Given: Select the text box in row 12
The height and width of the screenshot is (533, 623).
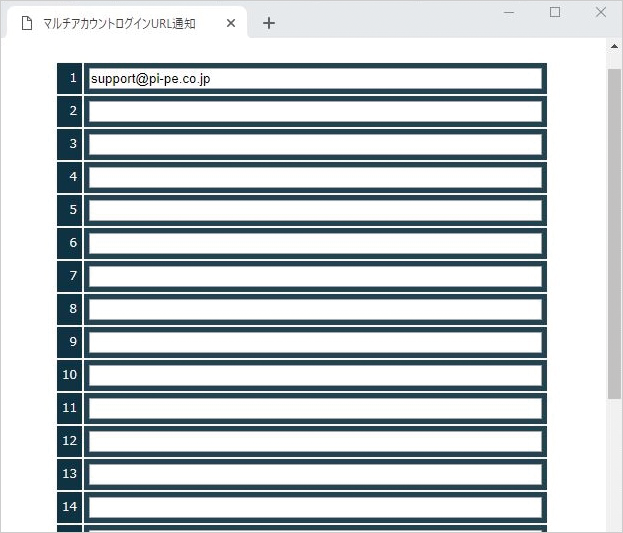Looking at the screenshot, I should point(315,442).
